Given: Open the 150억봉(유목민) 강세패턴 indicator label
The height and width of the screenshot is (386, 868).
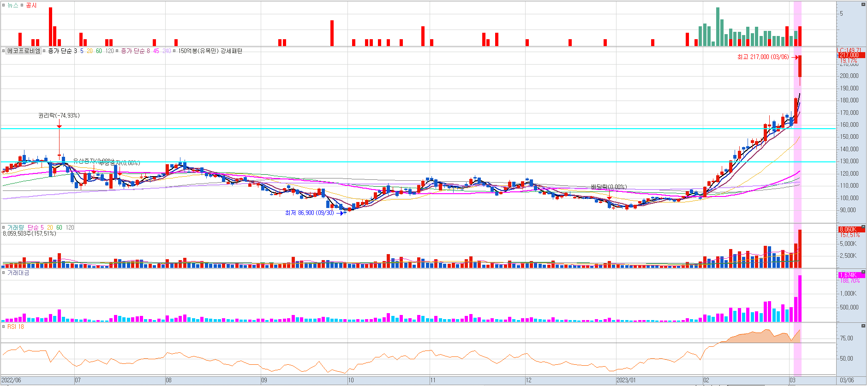Looking at the screenshot, I should pos(210,51).
